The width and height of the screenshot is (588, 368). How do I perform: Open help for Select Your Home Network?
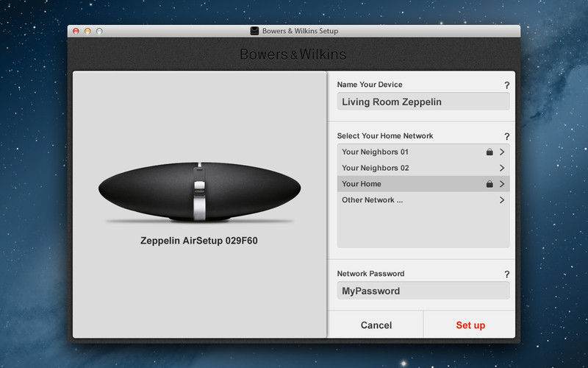[x=506, y=136]
